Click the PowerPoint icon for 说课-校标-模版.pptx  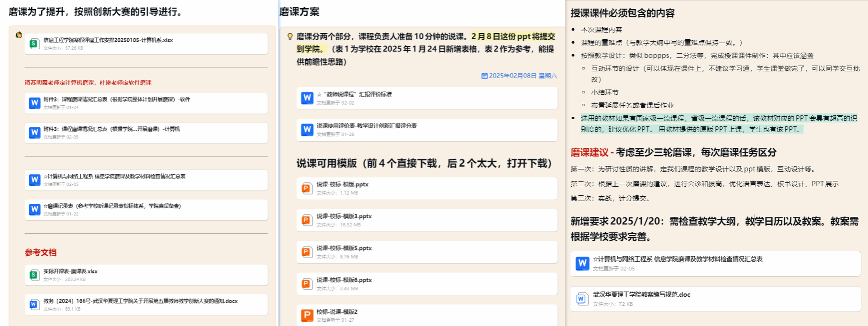click(x=307, y=188)
